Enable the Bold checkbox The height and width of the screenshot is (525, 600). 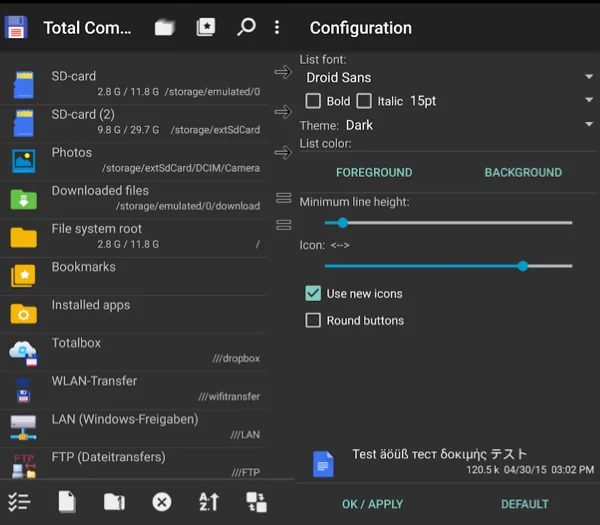click(313, 101)
